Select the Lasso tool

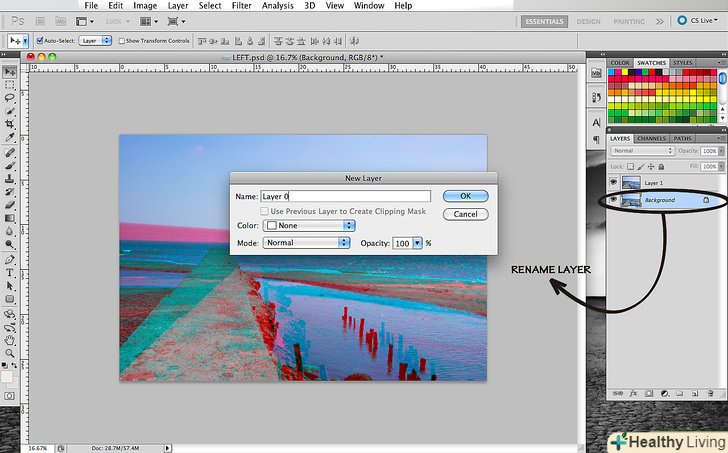click(x=10, y=98)
